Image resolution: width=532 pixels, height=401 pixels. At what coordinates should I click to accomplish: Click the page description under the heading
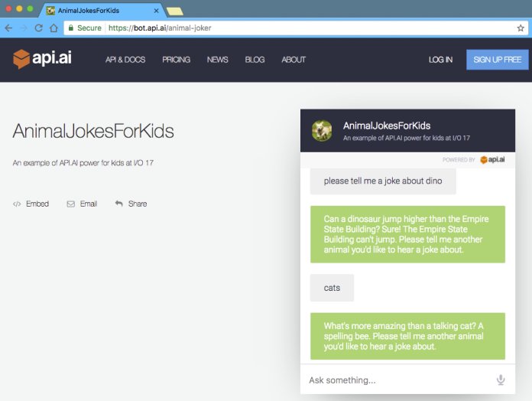point(83,163)
